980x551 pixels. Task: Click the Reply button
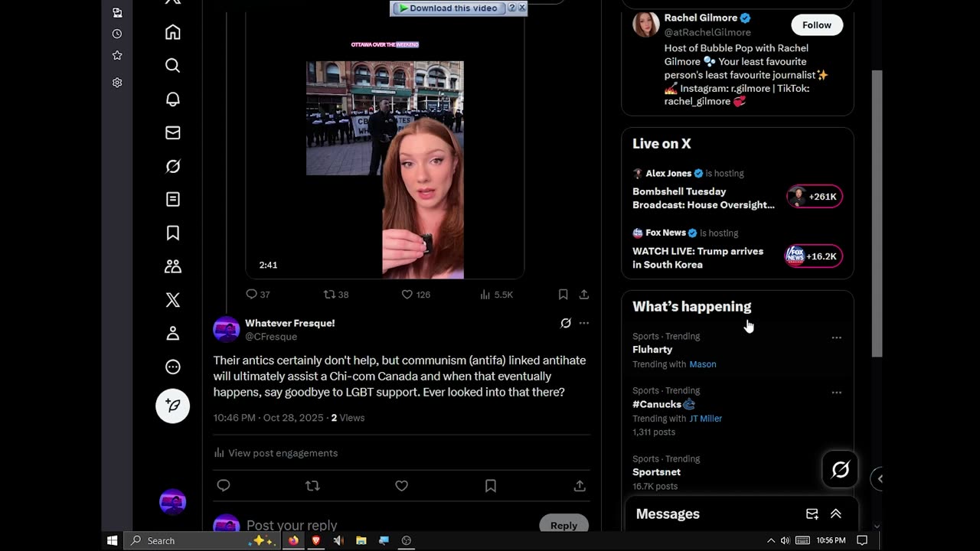[563, 524]
